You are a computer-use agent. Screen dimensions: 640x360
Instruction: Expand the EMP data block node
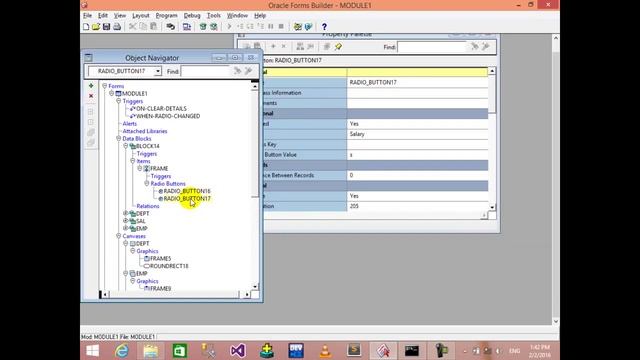click(126, 228)
